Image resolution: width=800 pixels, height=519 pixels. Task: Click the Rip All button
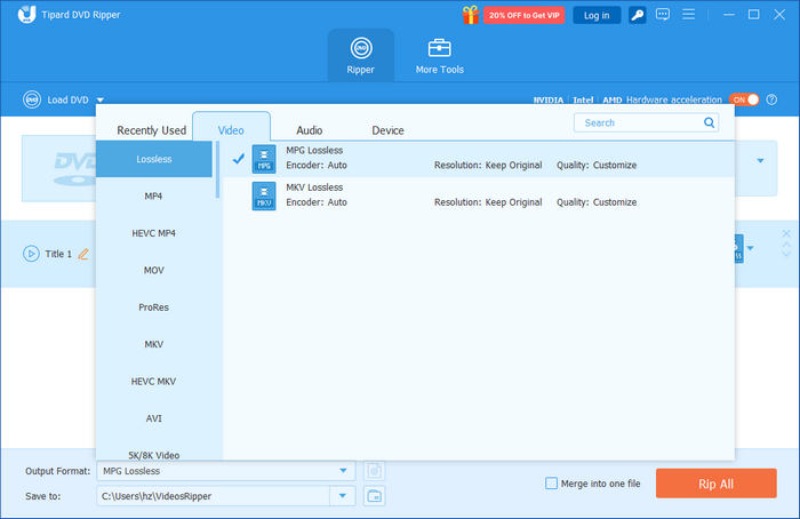click(x=716, y=484)
